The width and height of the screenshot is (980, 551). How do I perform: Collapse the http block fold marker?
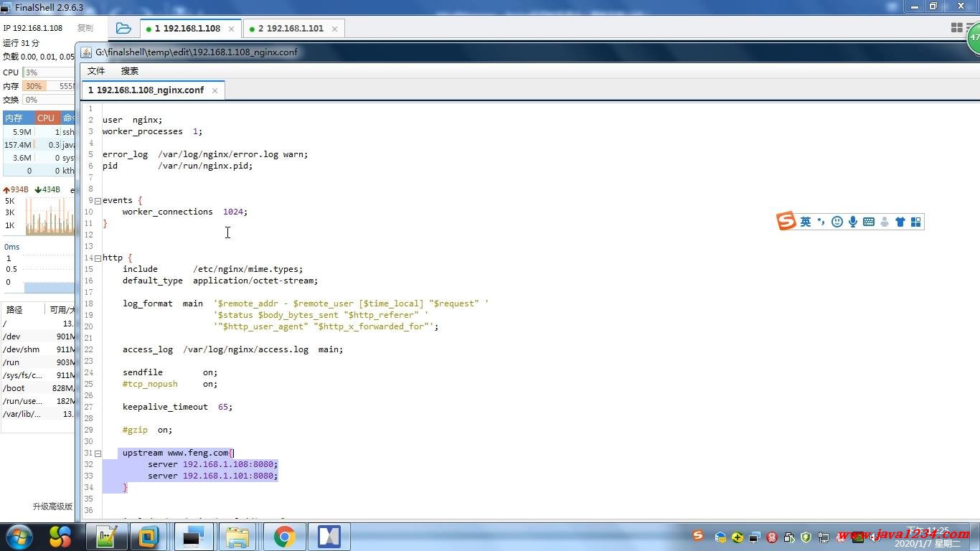tap(98, 258)
